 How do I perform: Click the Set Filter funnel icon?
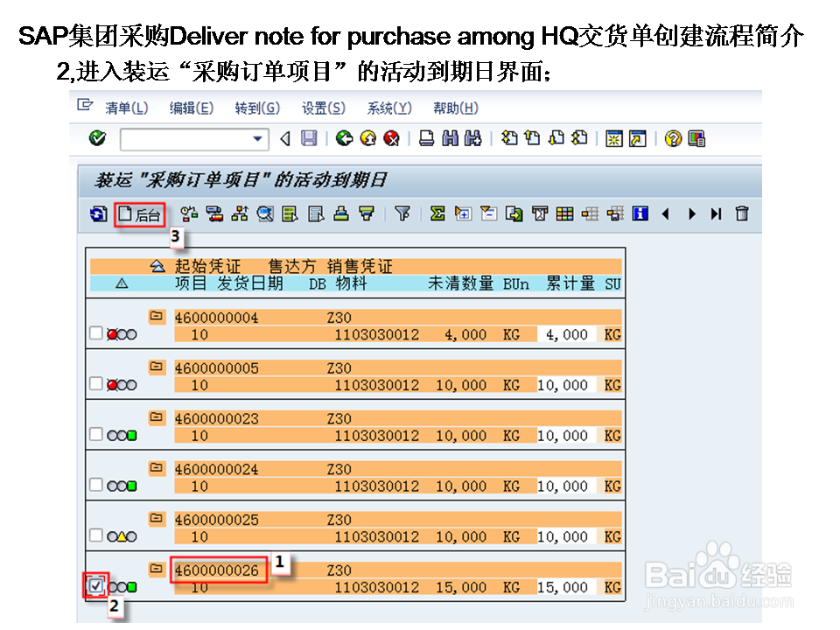402,214
